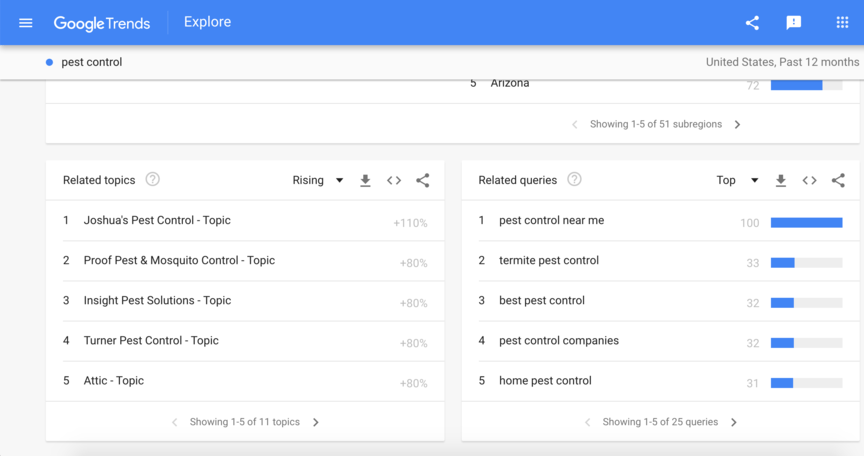Click the Related queries heading
This screenshot has height=456, width=864.
click(x=517, y=180)
